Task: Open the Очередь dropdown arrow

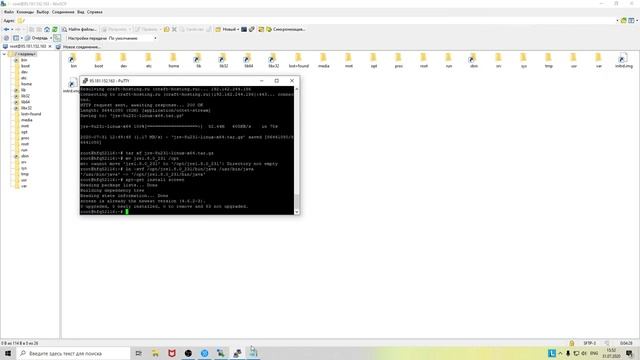Action: [51, 38]
